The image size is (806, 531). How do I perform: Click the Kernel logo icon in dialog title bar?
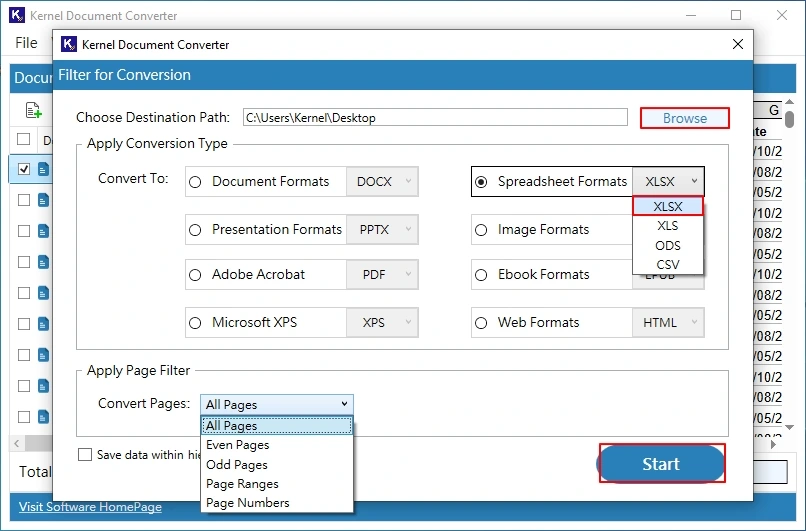(69, 44)
